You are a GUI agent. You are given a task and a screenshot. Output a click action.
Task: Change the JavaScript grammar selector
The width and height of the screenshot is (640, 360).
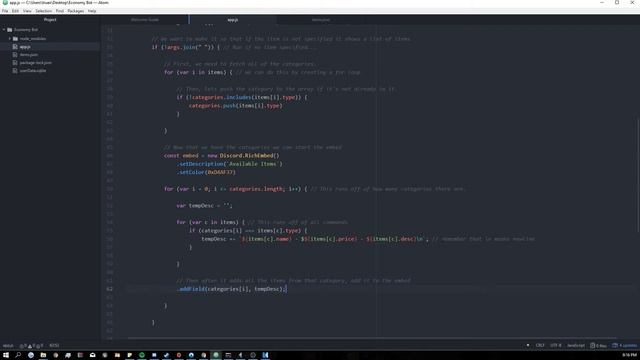point(576,345)
